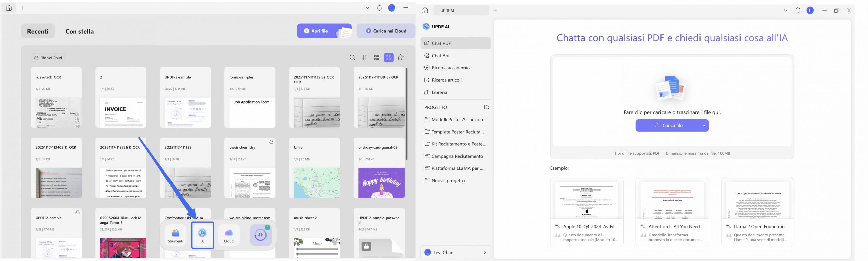
Task: Switch recent files to list view
Action: pyautogui.click(x=377, y=58)
